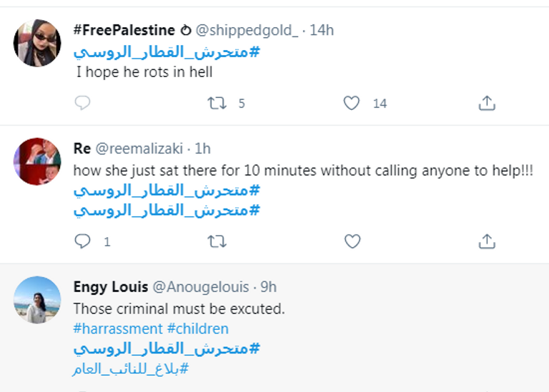
Task: Open the 14h timestamp of first tweet
Action: pos(322,30)
